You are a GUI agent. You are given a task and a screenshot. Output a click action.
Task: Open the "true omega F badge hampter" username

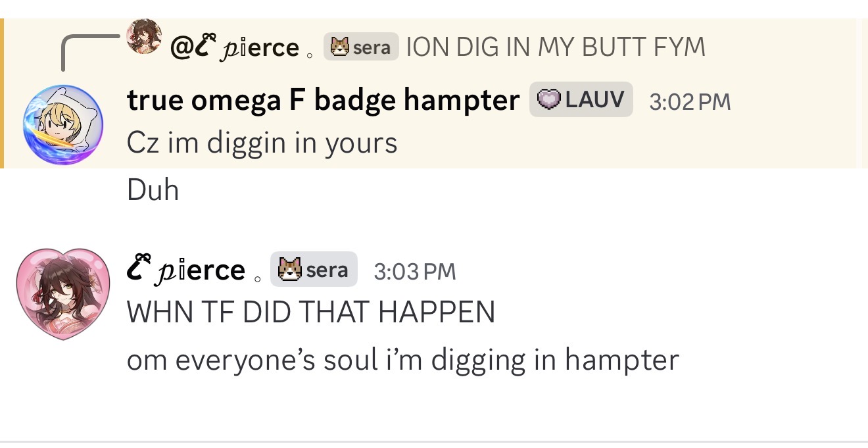click(x=323, y=100)
